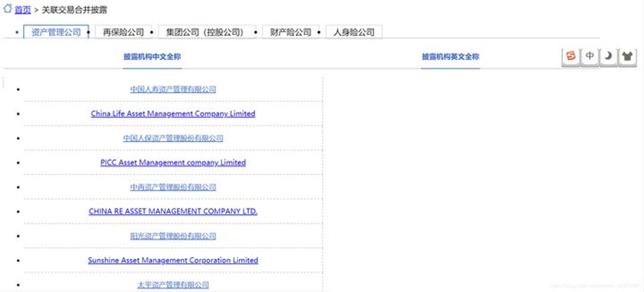Screen dimensions: 644x292
Task: Click the 披露机构中文全称 column header
Action: pos(152,57)
